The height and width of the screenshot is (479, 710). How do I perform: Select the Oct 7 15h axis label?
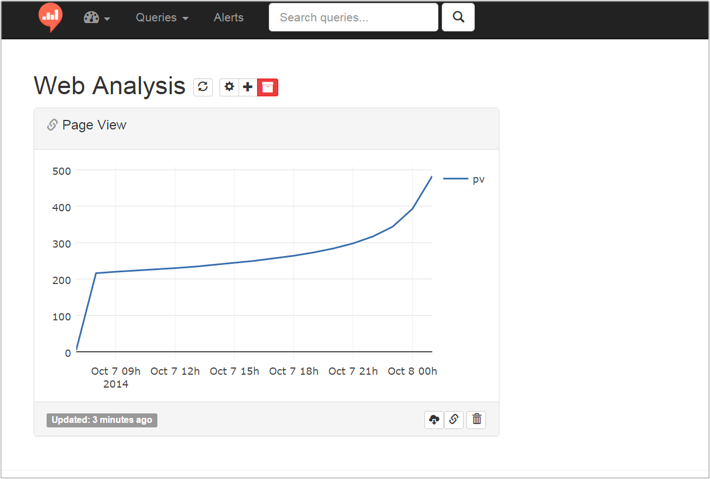click(235, 372)
